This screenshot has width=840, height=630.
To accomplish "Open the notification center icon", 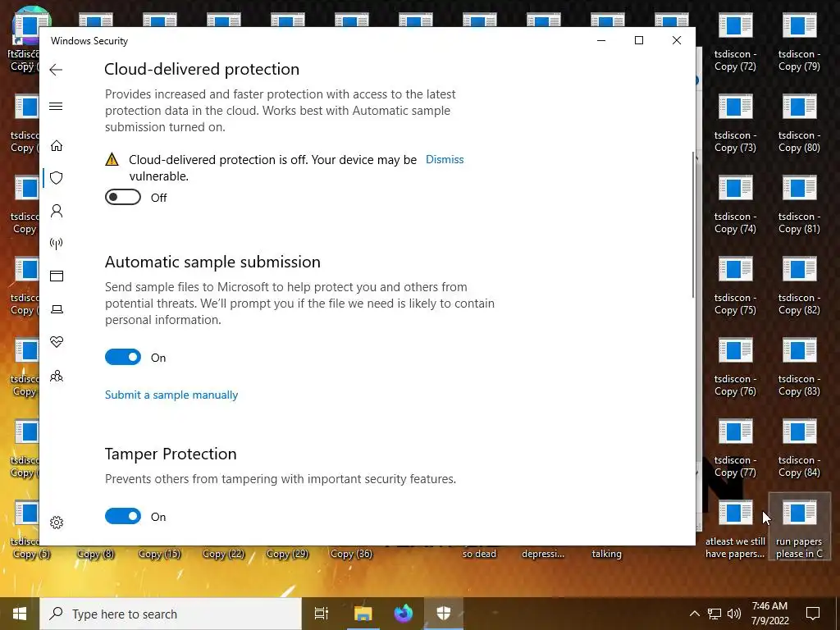I will coord(813,614).
